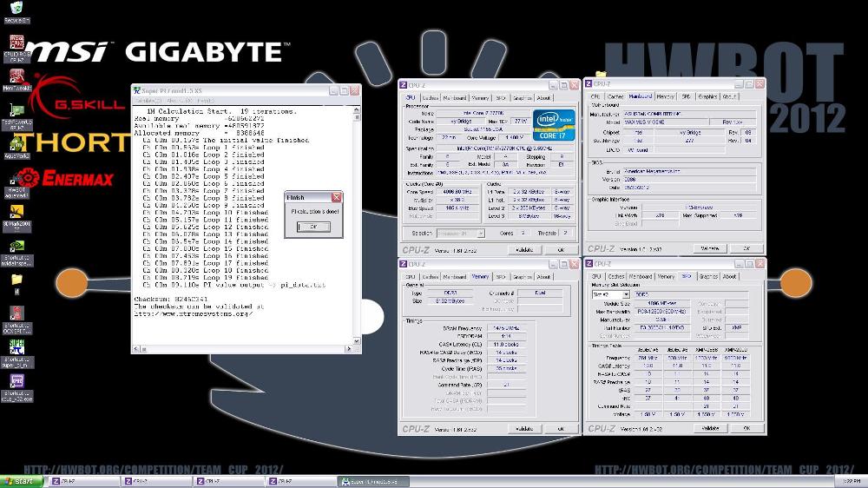The width and height of the screenshot is (868, 488).
Task: Open Memory tab in the Mainboard CPU-Z window
Action: pos(666,96)
